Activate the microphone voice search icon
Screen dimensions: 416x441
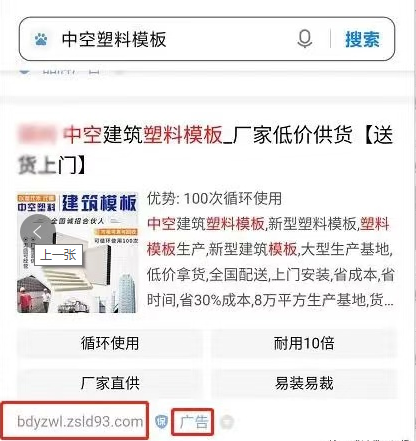(x=304, y=39)
